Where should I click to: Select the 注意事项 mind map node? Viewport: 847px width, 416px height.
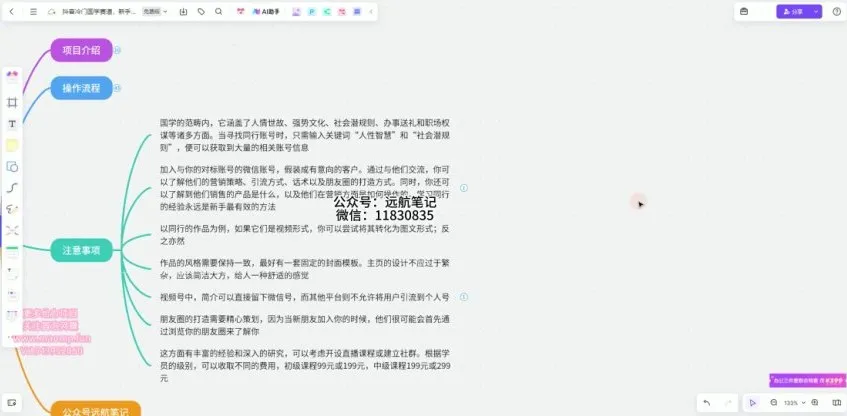pos(81,251)
